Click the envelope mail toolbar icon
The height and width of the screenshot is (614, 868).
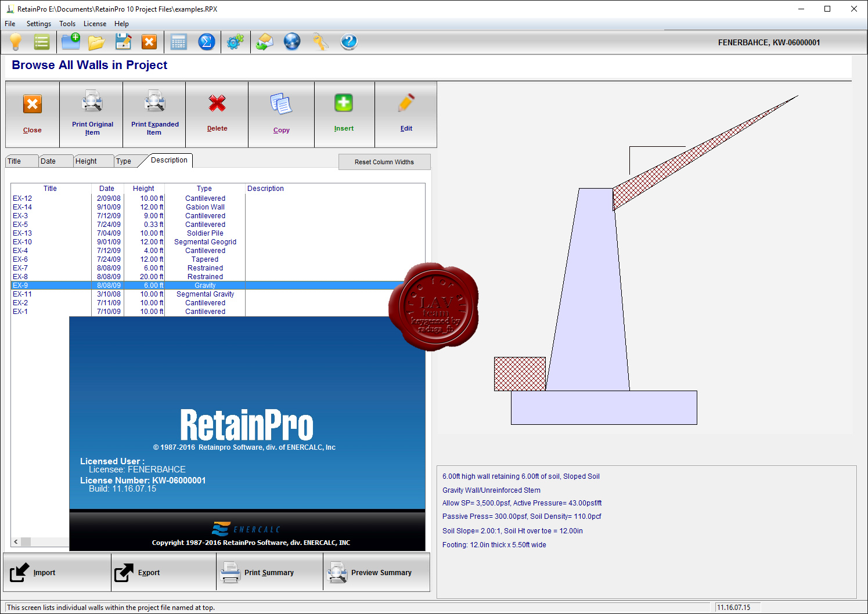(265, 42)
